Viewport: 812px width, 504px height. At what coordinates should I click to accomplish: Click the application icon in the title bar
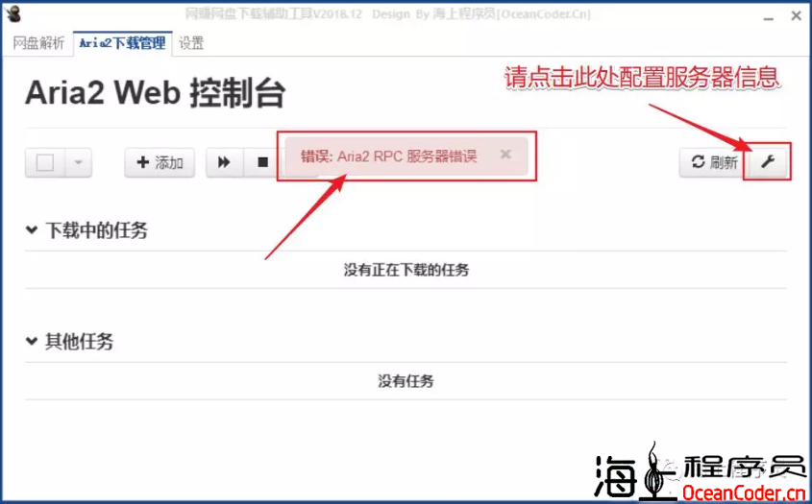click(14, 13)
